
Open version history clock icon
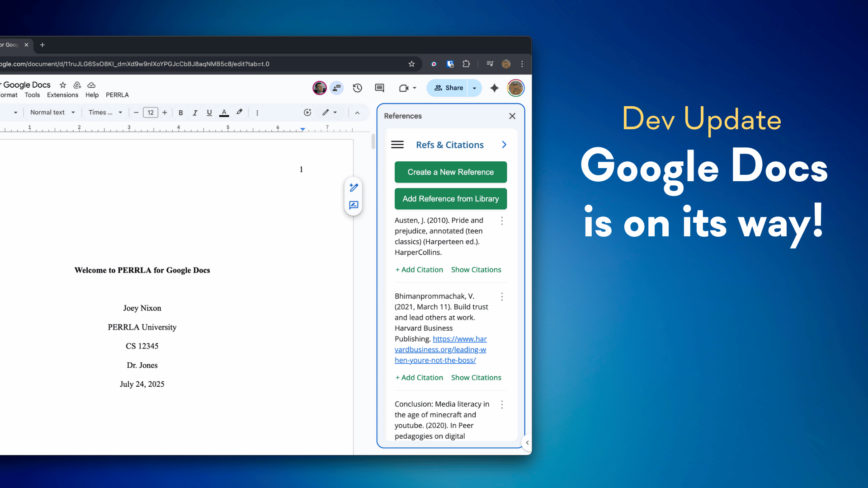[357, 88]
